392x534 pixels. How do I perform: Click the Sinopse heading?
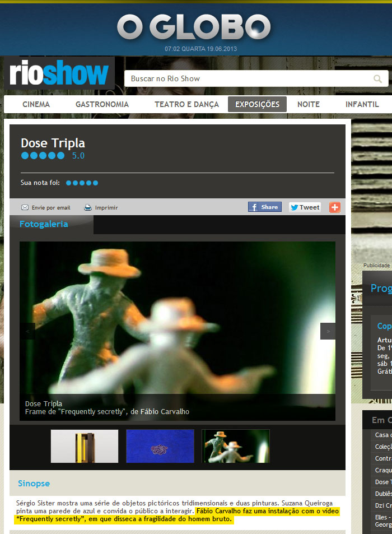click(x=34, y=484)
